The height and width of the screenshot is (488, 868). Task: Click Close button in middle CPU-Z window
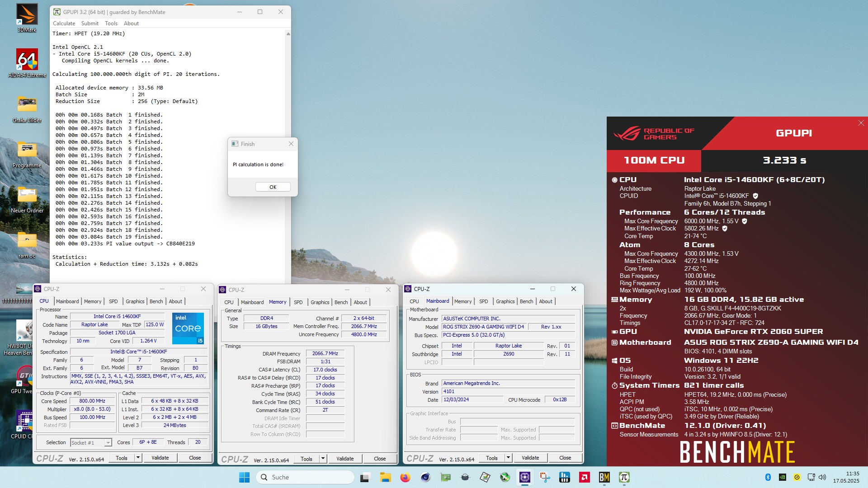[x=380, y=459]
